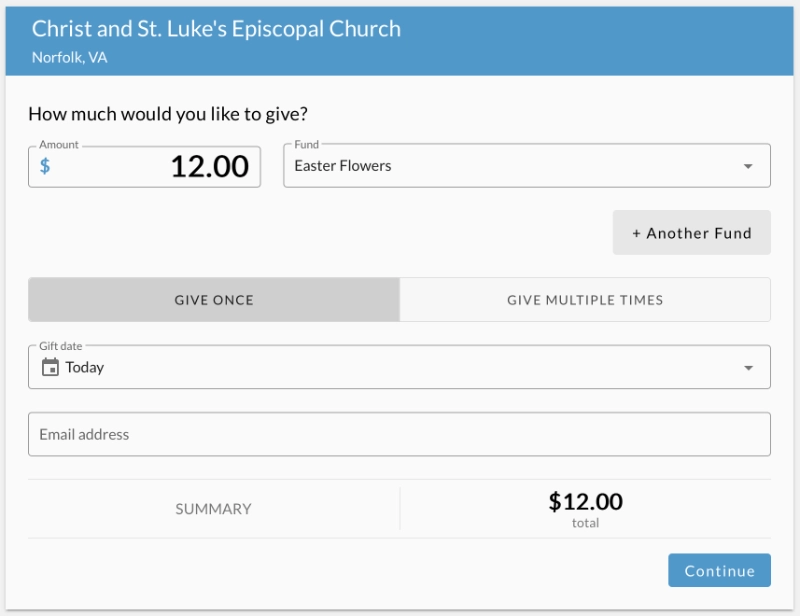
Task: Click the $12.00 total amount
Action: pos(585,501)
